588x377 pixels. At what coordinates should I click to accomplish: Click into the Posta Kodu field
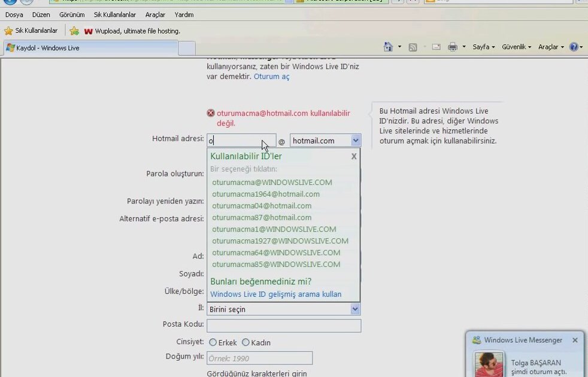(284, 326)
